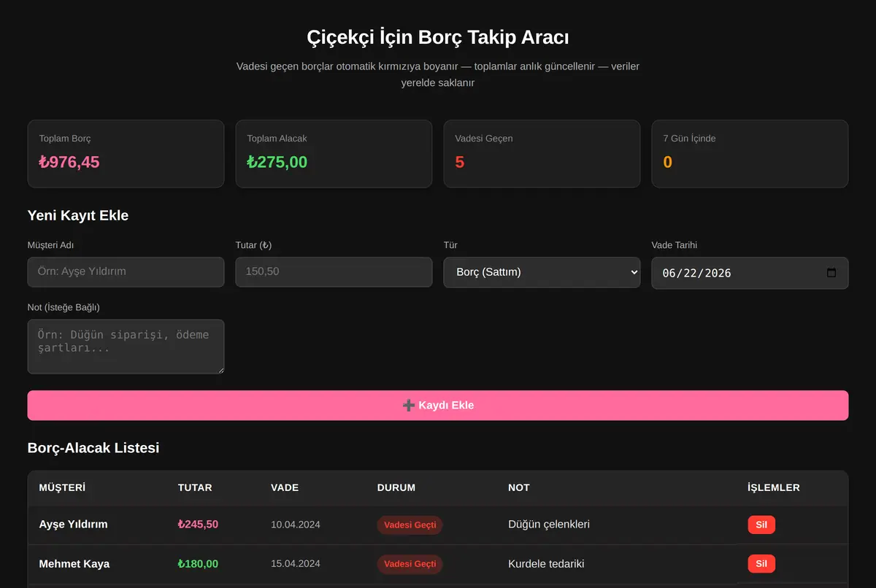Screen dimensions: 876x588
Task: Click the Müşteri Adı input field
Action: tap(126, 271)
